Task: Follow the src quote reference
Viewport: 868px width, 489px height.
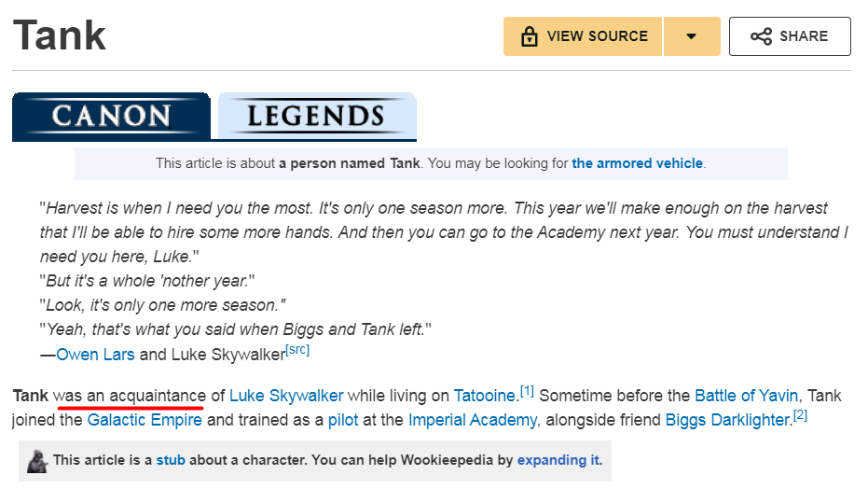Action: [x=297, y=350]
